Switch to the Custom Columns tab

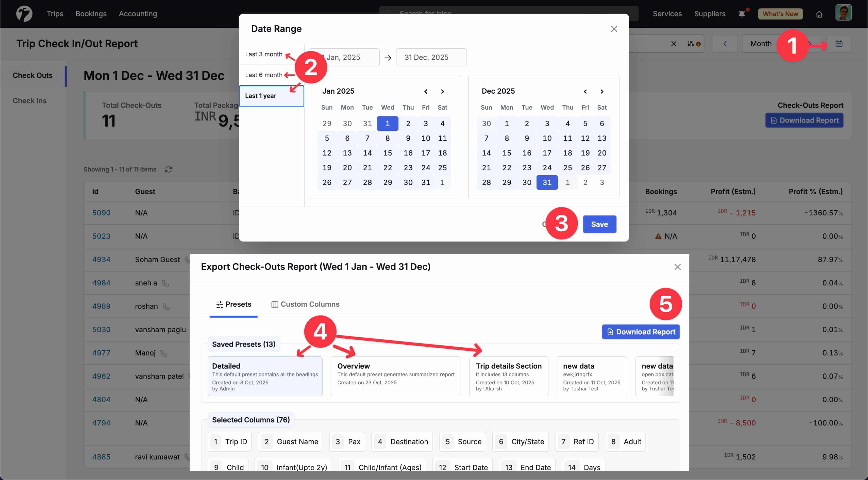(305, 304)
